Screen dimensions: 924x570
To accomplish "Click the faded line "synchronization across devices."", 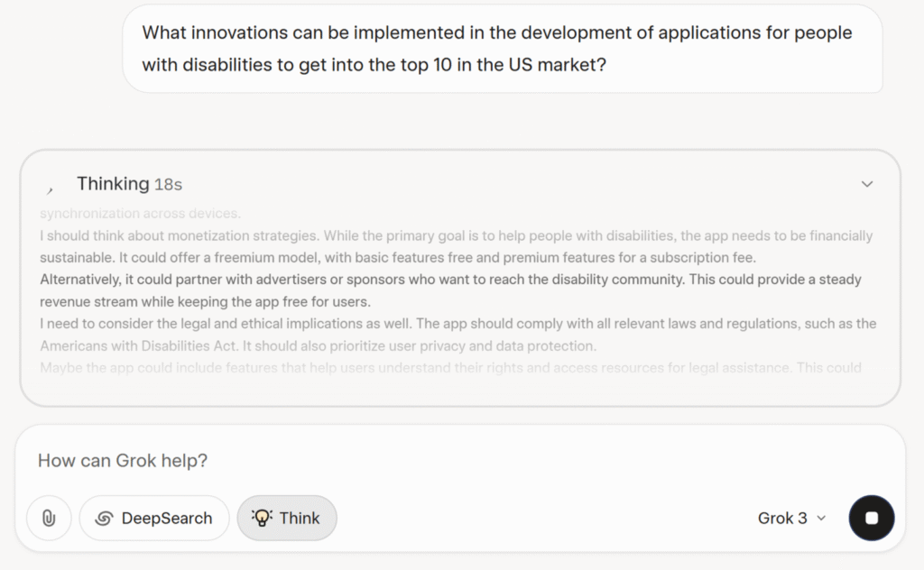I will click(x=140, y=213).
